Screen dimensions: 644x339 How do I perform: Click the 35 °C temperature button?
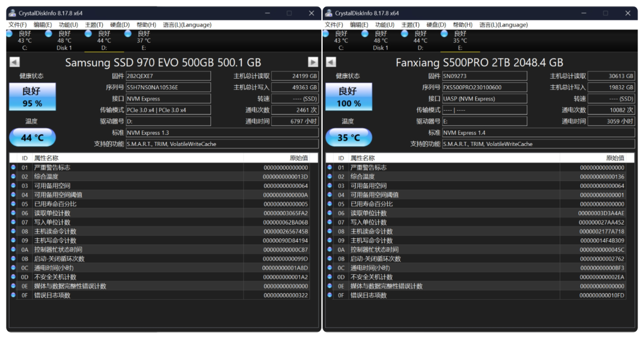click(x=349, y=138)
